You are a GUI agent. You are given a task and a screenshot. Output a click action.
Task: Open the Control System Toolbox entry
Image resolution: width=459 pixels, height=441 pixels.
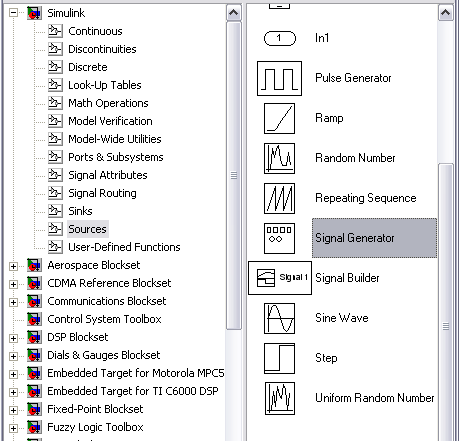pos(104,319)
